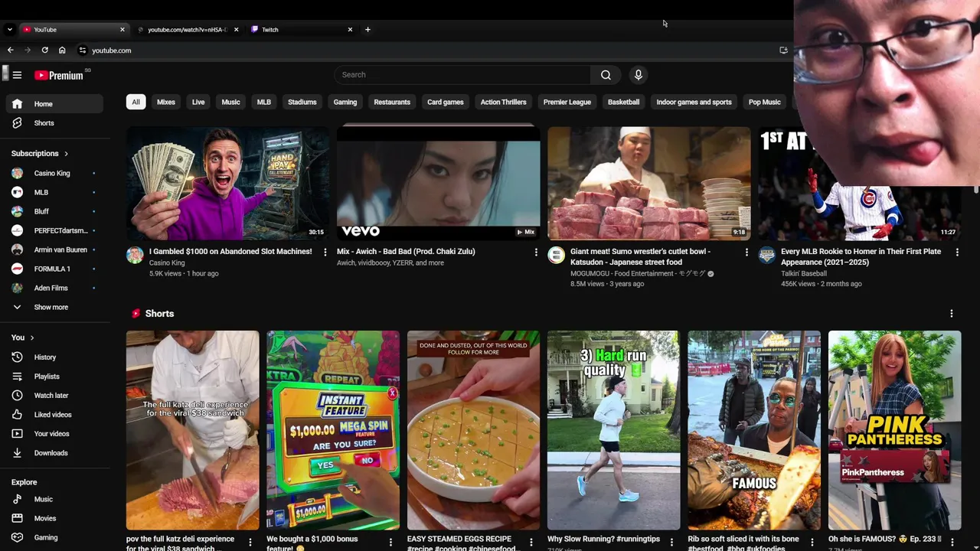Viewport: 980px width, 551px height.
Task: Open the YouTube hamburger guide menu
Action: tap(17, 75)
